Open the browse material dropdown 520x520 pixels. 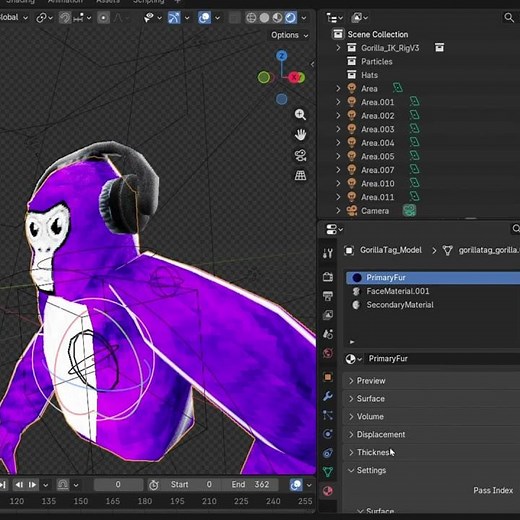(354, 359)
